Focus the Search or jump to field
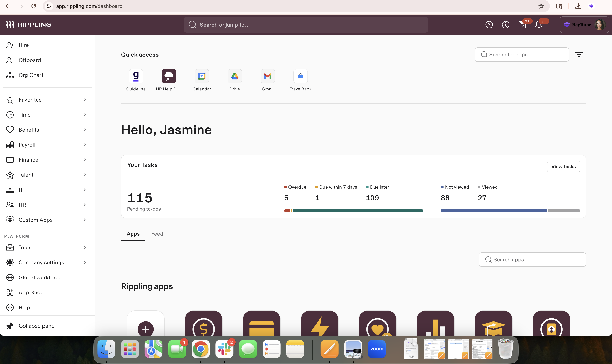This screenshot has height=364, width=612. click(x=306, y=25)
